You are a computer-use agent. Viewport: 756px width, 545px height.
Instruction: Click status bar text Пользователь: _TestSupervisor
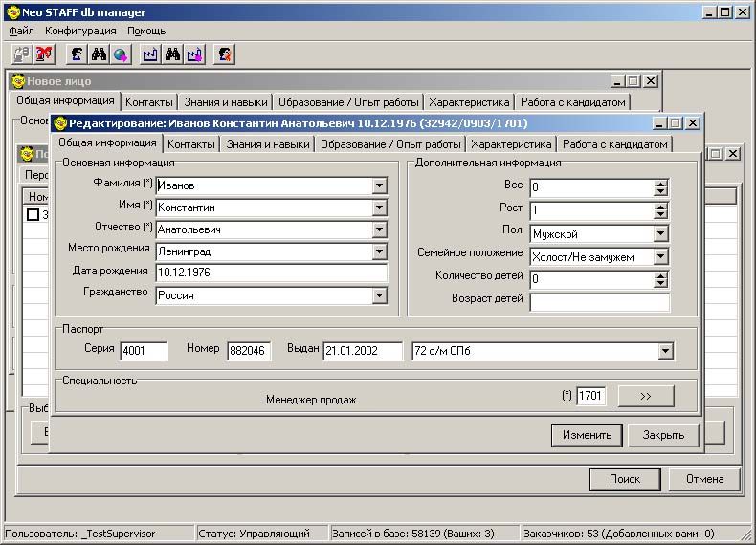80,534
